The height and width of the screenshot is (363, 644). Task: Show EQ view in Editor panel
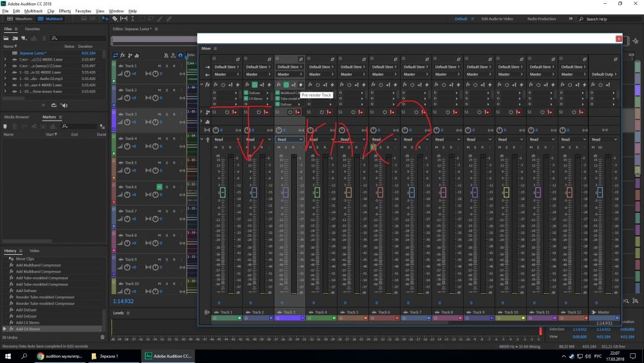[x=137, y=55]
